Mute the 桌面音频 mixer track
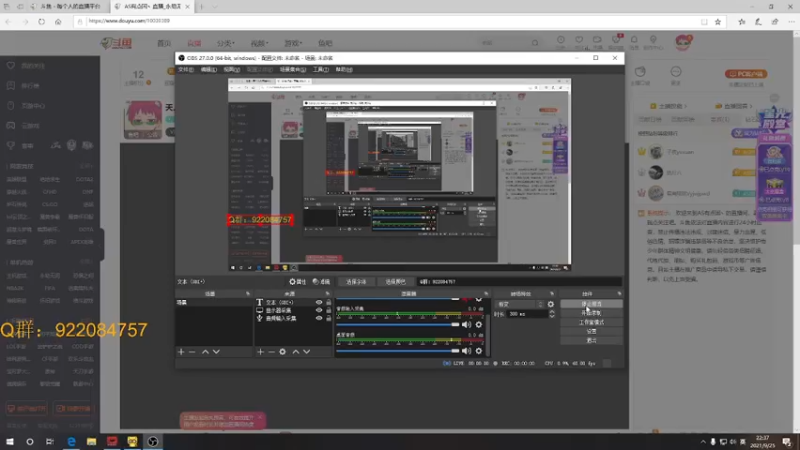This screenshot has height=450, width=800. 466,351
